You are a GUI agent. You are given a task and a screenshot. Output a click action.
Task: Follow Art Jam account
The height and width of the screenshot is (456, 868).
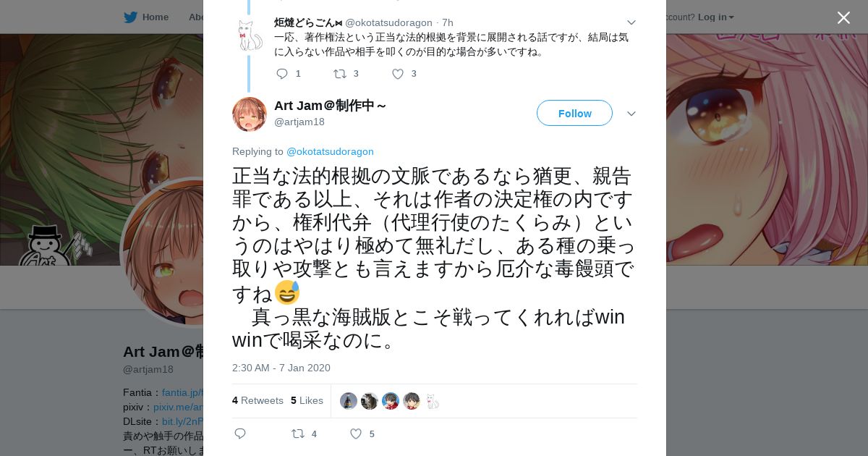point(574,113)
